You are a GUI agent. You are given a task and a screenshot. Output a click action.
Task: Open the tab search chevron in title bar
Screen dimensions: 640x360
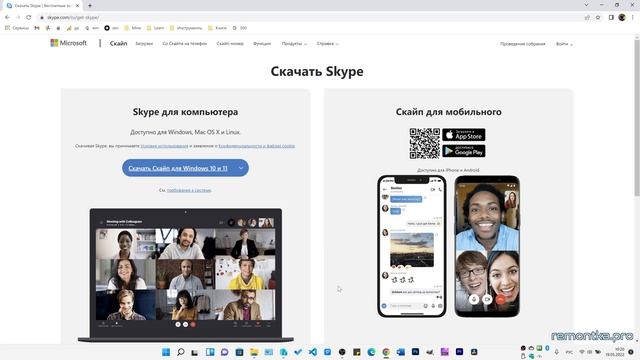click(x=586, y=5)
